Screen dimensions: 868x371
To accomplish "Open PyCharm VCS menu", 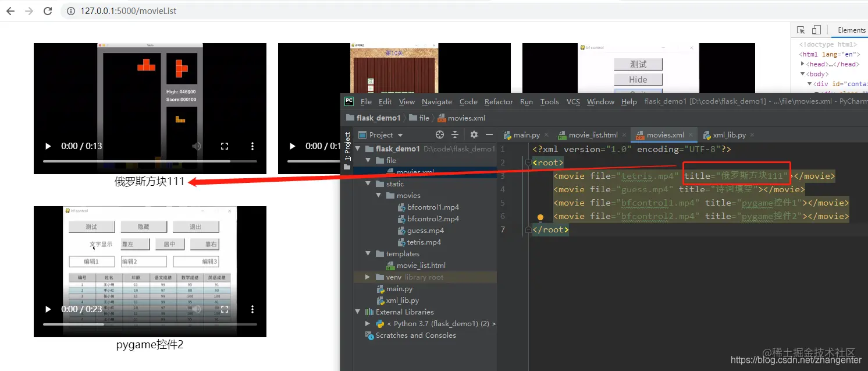I will 573,101.
